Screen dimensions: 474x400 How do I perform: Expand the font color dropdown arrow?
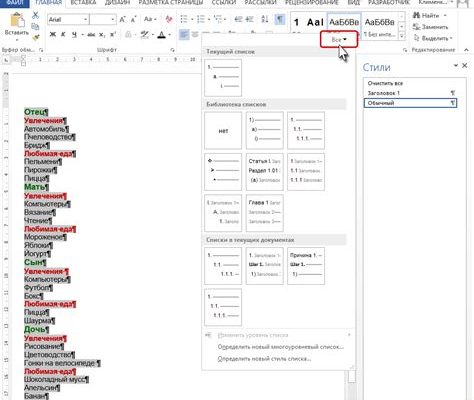point(170,35)
